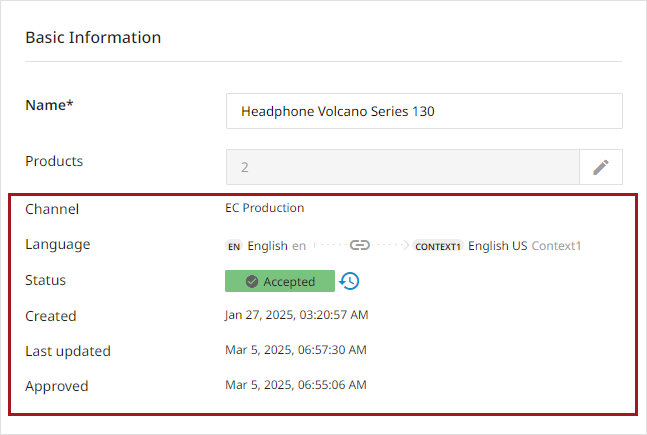Click the target language English US Context1
The width and height of the screenshot is (647, 435).
(524, 245)
